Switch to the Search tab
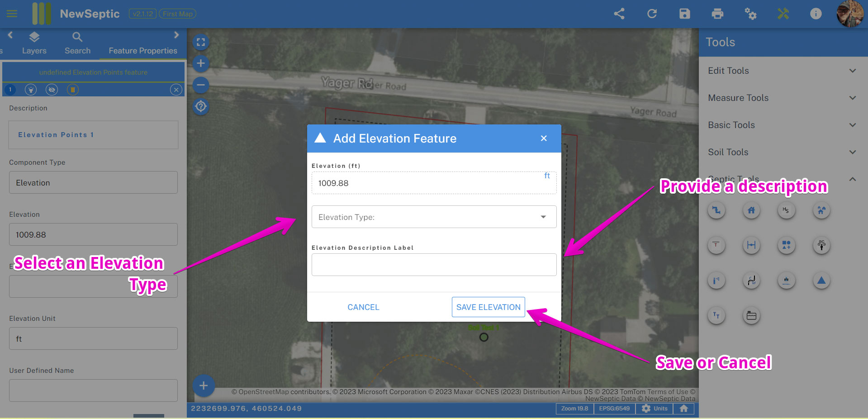 (77, 43)
